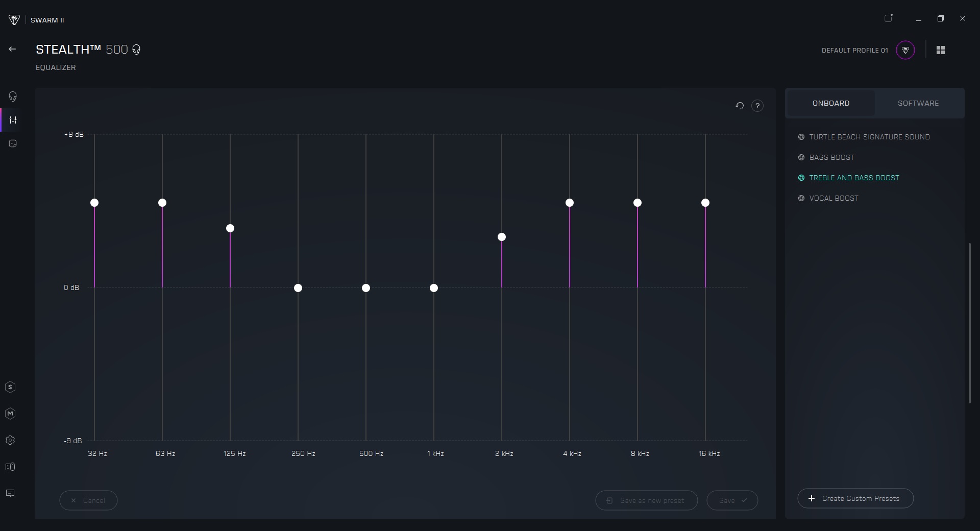Click the 125 Hz slider handle

(x=230, y=228)
